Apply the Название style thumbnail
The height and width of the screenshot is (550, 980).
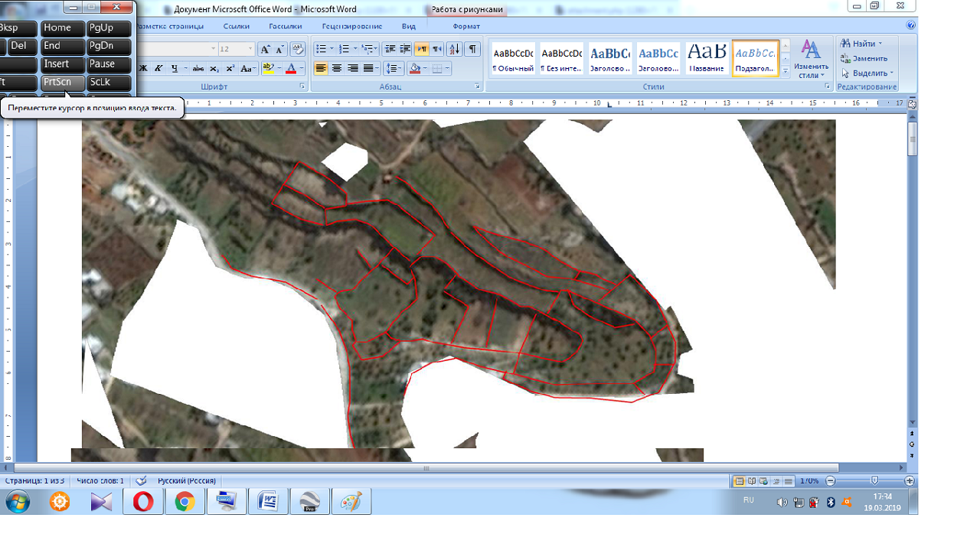(x=707, y=58)
